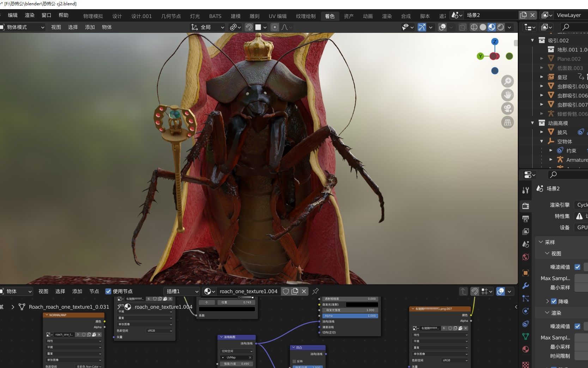Open the 帮助 menu

click(63, 15)
